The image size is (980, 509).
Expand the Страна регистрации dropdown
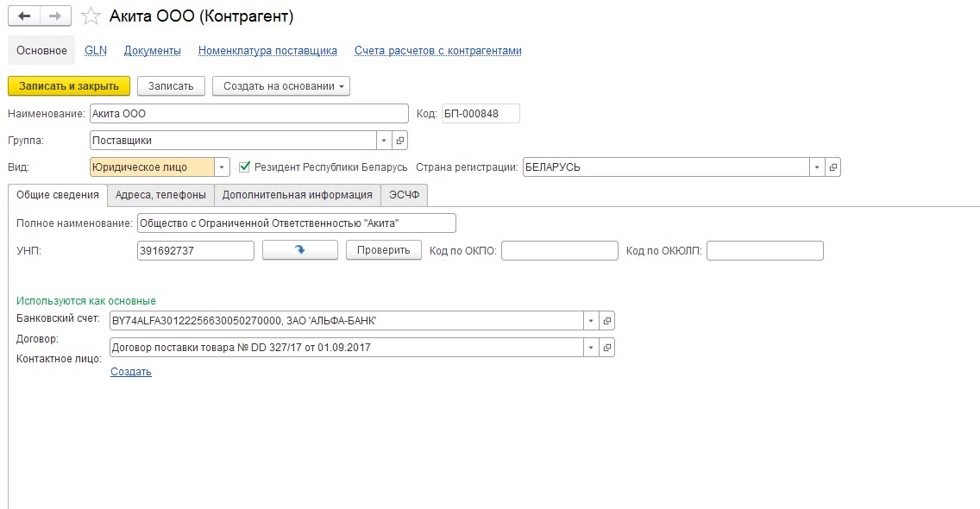coord(817,167)
